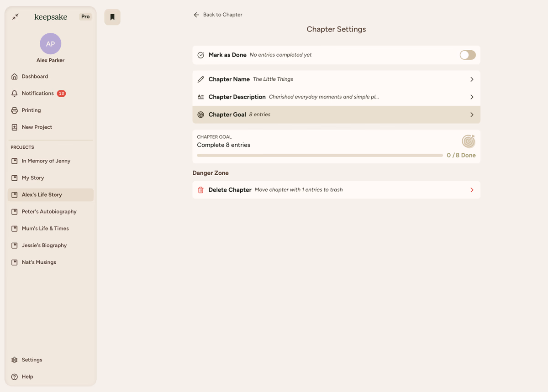This screenshot has width=548, height=392.
Task: Click the collapse sidebar arrows icon
Action: pos(16,16)
